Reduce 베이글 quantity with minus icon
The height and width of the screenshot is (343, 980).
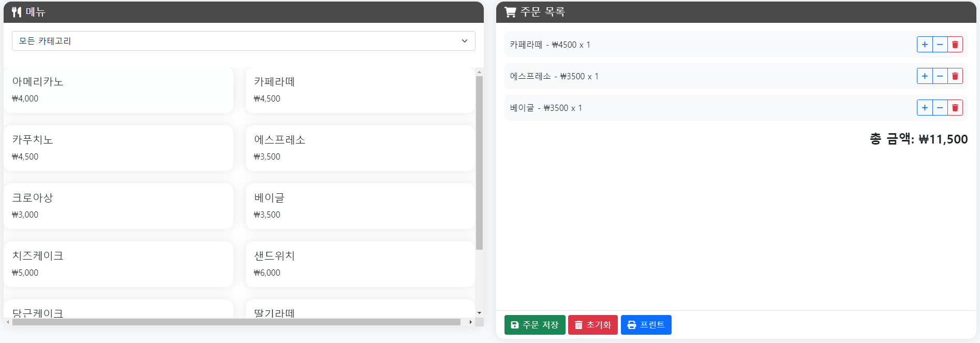pyautogui.click(x=940, y=108)
